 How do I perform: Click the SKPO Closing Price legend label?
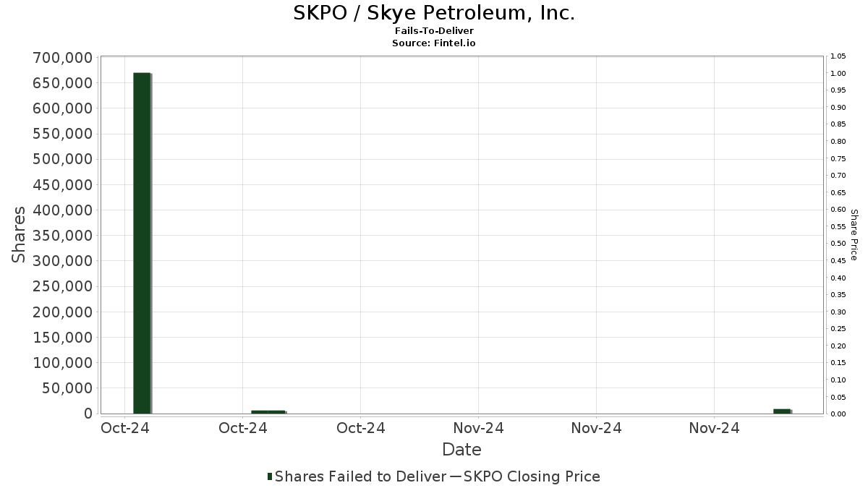pos(532,476)
